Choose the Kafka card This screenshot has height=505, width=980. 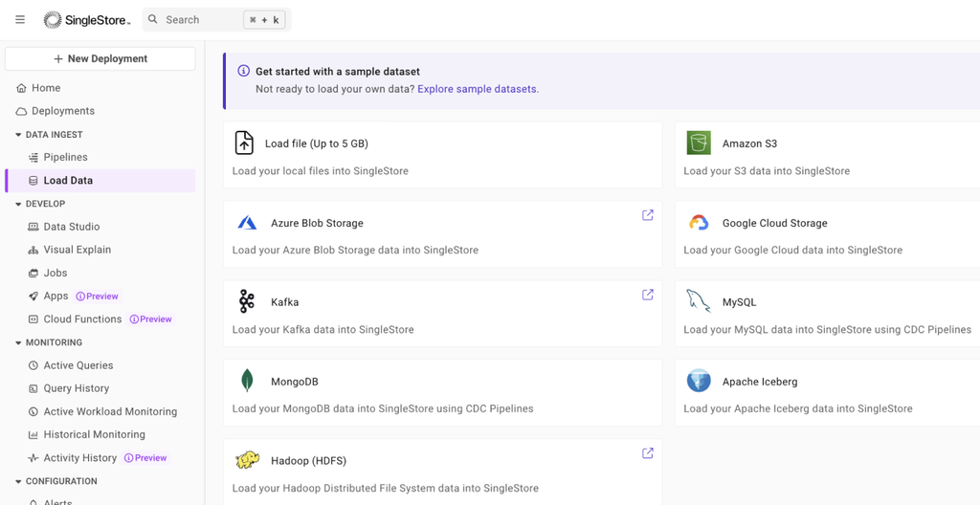[442, 314]
